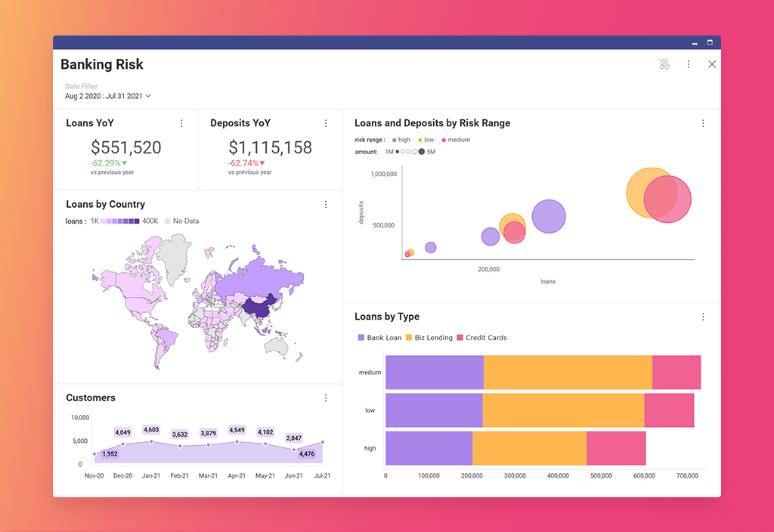Viewport: 774px width, 532px height.
Task: Maximize the window from the title bar
Action: pyautogui.click(x=710, y=42)
